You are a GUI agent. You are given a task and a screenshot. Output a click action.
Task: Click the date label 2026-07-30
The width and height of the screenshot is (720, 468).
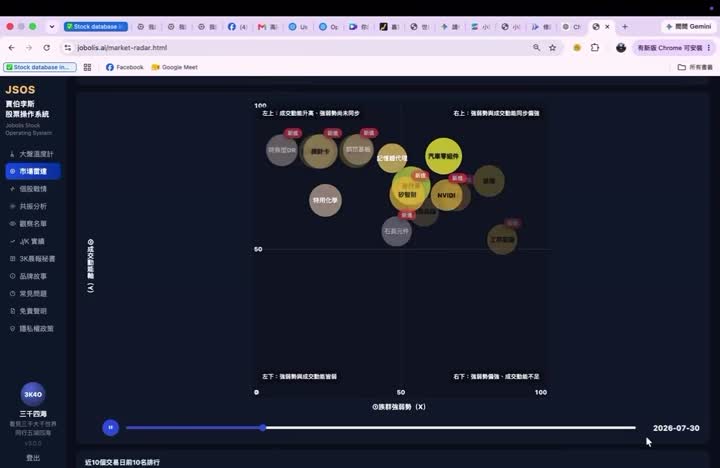[x=676, y=428]
